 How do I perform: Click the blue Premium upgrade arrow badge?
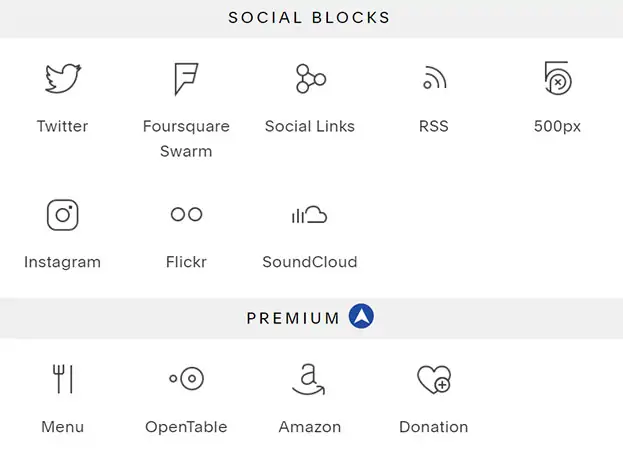[361, 316]
